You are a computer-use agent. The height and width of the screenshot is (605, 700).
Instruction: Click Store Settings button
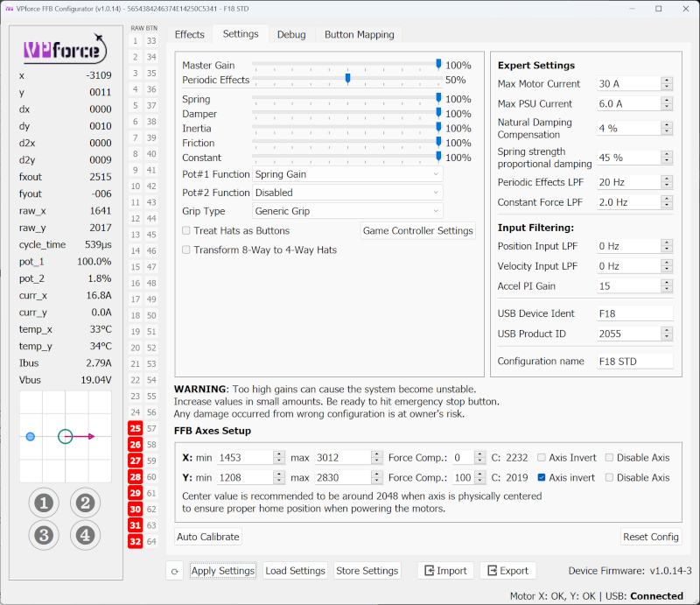[x=367, y=571]
